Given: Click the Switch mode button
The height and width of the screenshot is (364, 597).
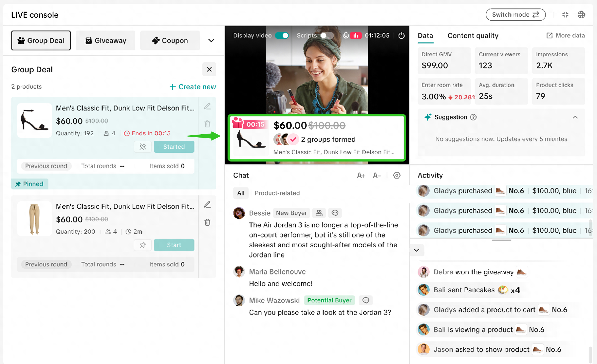Looking at the screenshot, I should click(516, 15).
